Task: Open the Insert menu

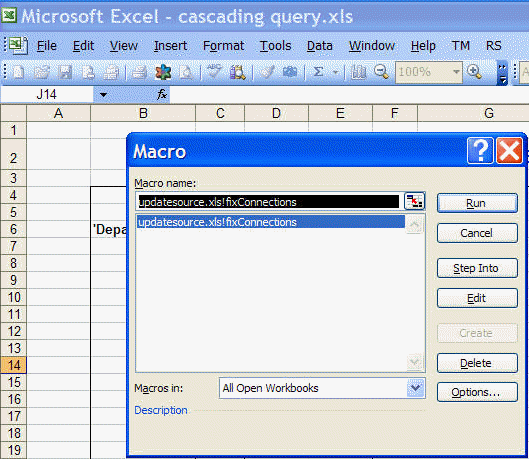Action: pos(170,46)
